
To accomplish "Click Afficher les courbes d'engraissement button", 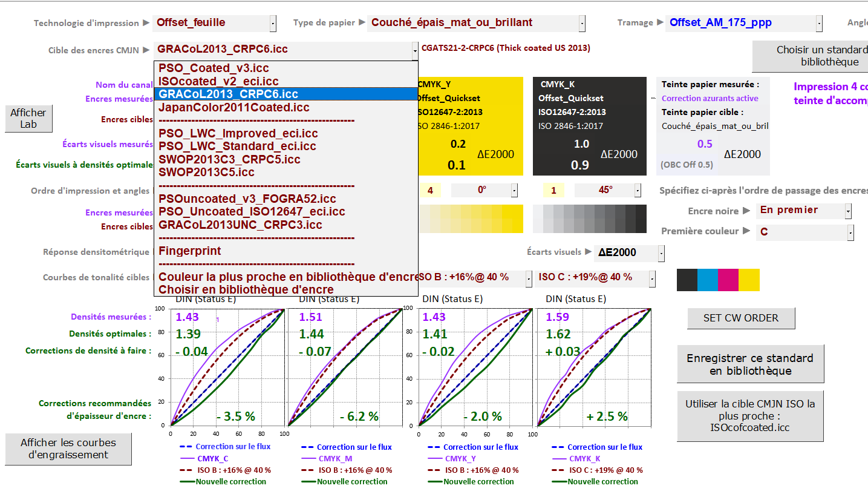I will (x=68, y=449).
